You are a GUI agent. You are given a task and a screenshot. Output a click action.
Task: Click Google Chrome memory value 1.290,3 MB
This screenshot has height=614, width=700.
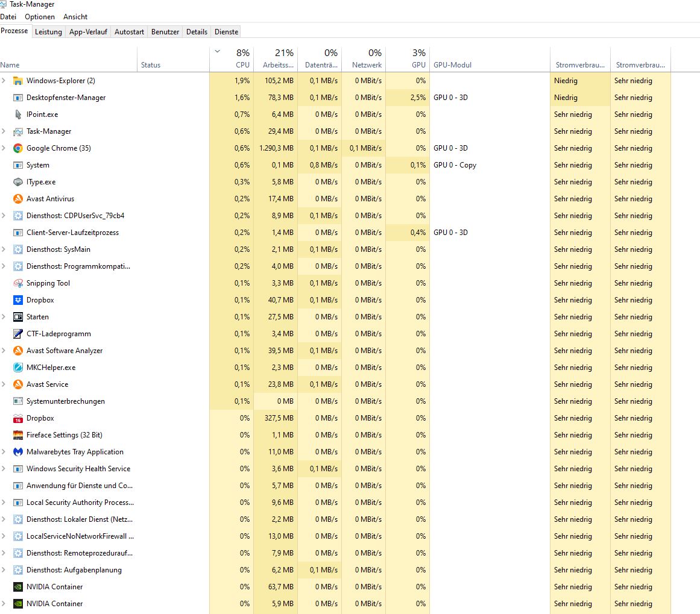click(276, 148)
